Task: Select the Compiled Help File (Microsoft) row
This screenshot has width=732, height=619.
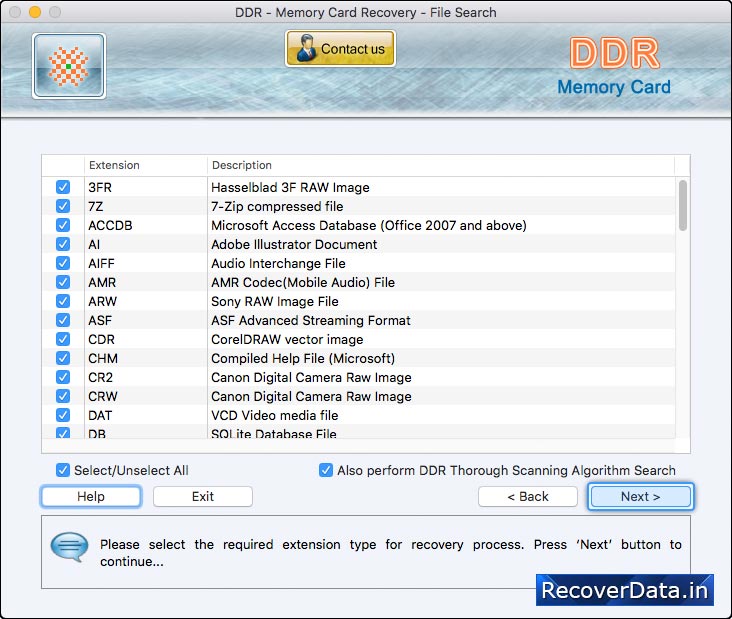Action: (359, 358)
